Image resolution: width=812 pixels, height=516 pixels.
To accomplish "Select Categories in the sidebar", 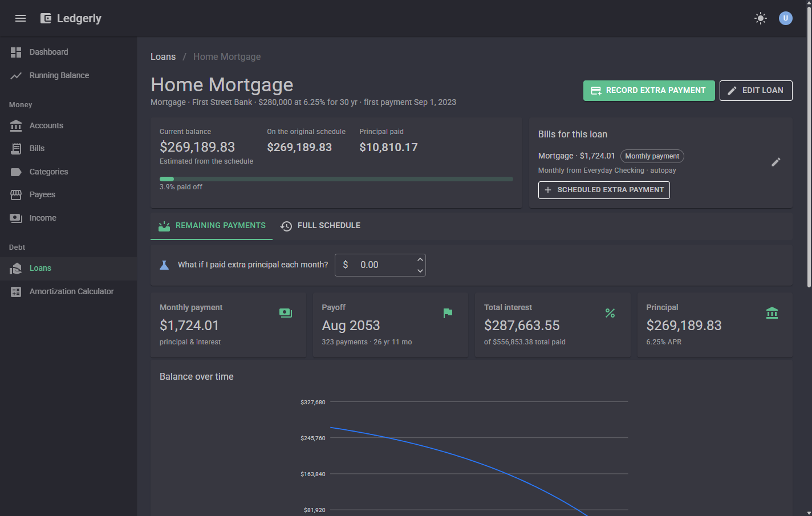I will (x=68, y=172).
